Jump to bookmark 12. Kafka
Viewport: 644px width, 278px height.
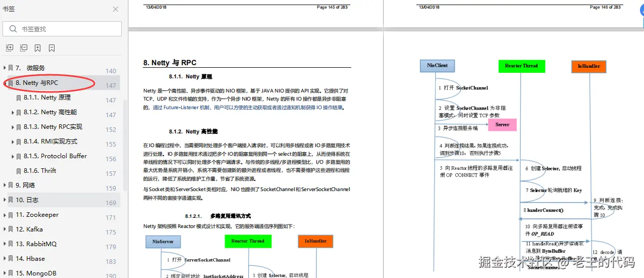click(x=29, y=229)
